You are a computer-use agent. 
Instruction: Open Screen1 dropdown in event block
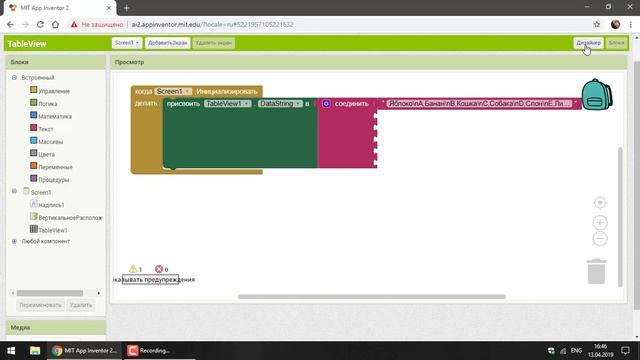(173, 91)
